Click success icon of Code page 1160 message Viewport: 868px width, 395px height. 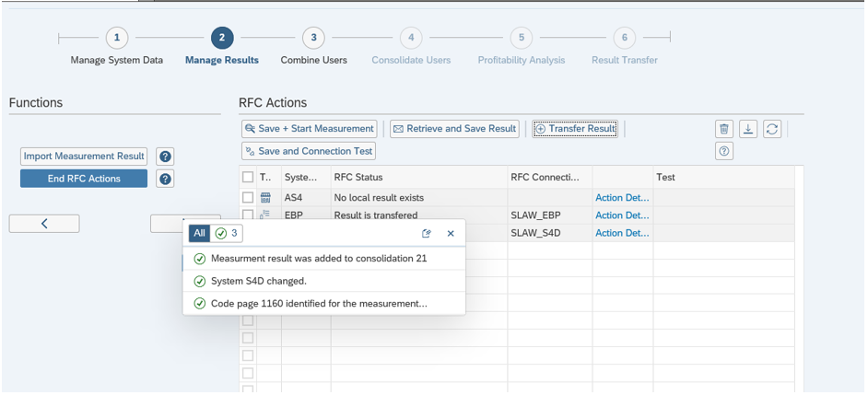coord(200,304)
